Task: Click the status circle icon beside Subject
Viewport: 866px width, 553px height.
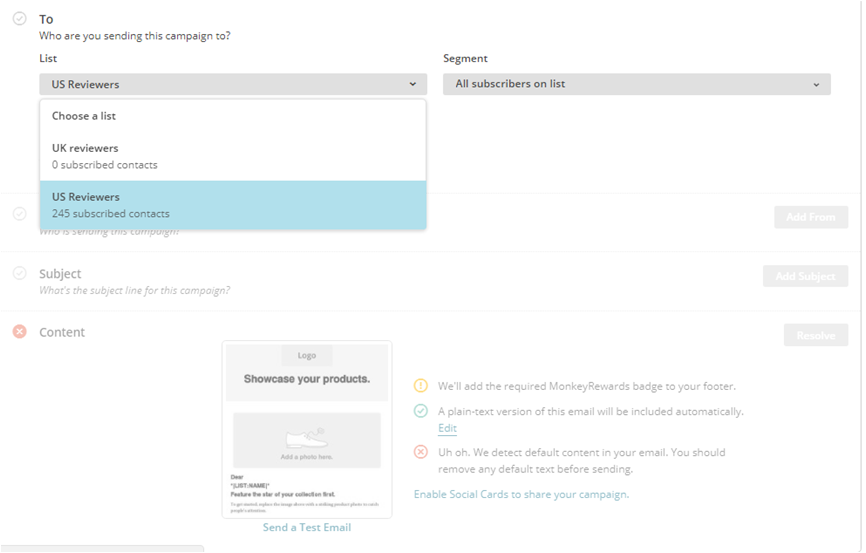Action: [19, 273]
